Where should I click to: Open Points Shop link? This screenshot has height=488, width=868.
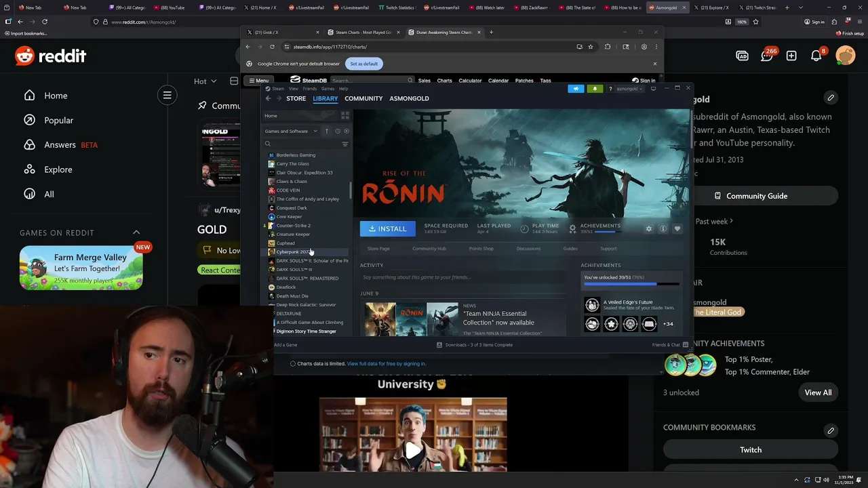(481, 249)
